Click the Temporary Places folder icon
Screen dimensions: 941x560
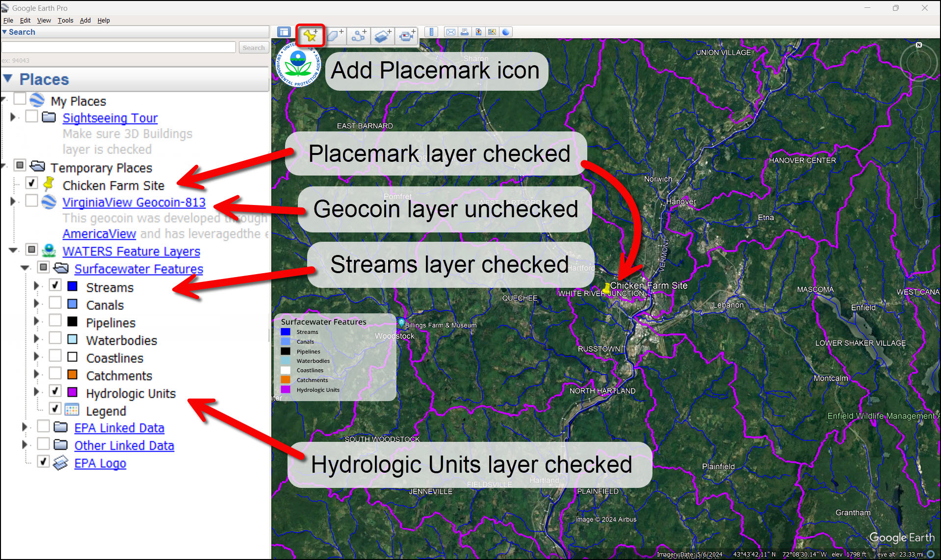coord(37,166)
